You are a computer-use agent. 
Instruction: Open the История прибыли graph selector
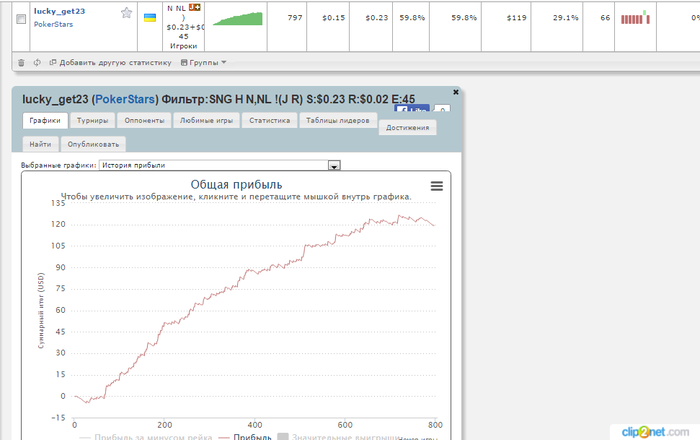pyautogui.click(x=220, y=165)
